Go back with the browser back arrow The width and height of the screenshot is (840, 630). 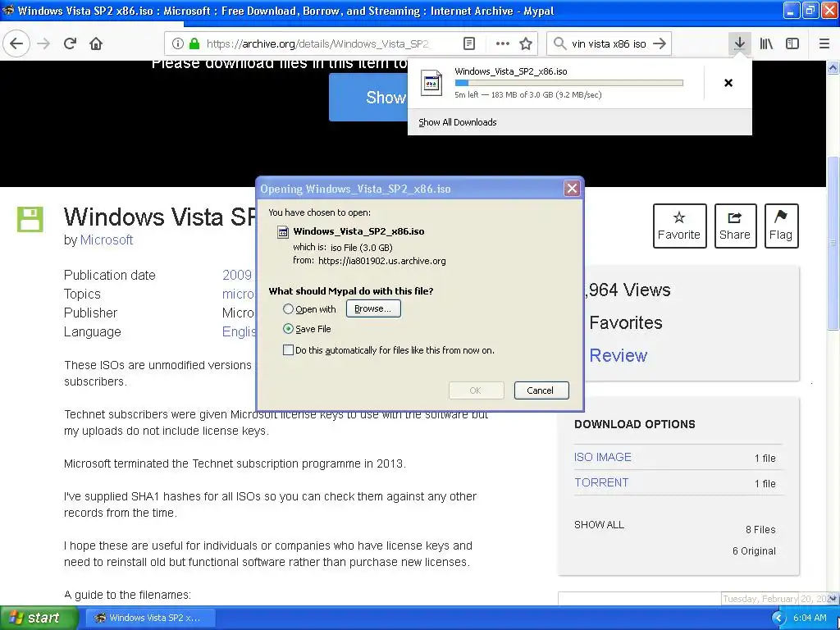[x=16, y=43]
